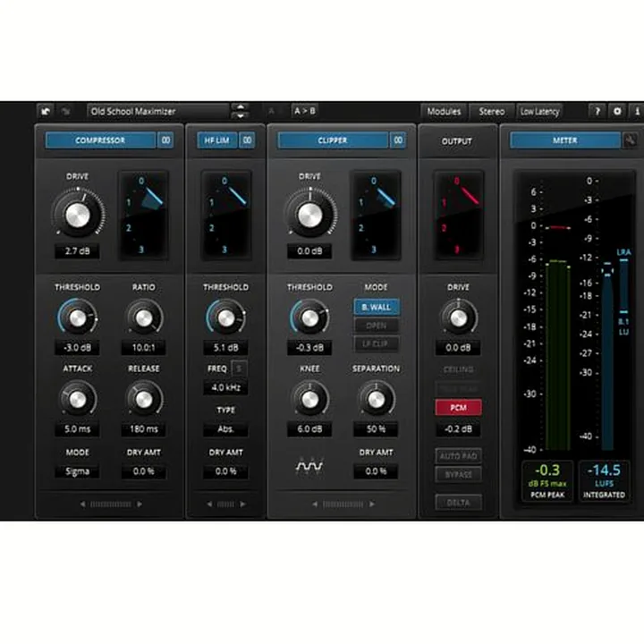
Task: Open the Stereo channel mode dropdown
Action: 492,111
